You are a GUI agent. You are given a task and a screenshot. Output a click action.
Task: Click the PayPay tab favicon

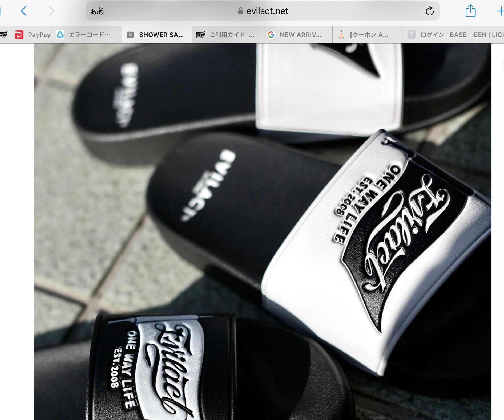19,35
